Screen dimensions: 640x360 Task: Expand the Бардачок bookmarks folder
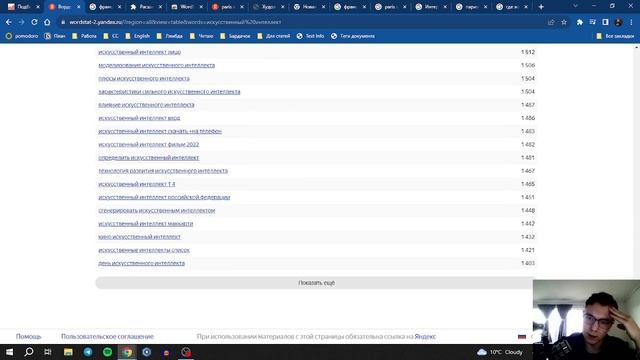pos(235,36)
